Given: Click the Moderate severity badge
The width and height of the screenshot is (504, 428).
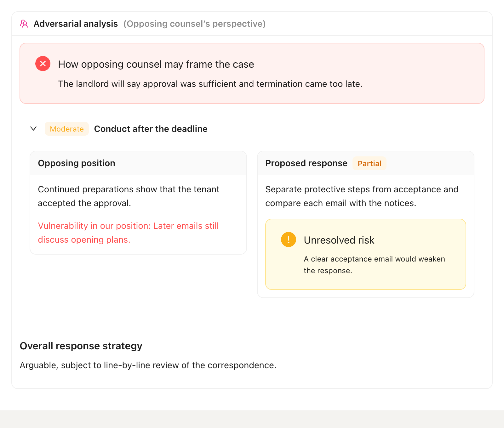Looking at the screenshot, I should tap(67, 129).
